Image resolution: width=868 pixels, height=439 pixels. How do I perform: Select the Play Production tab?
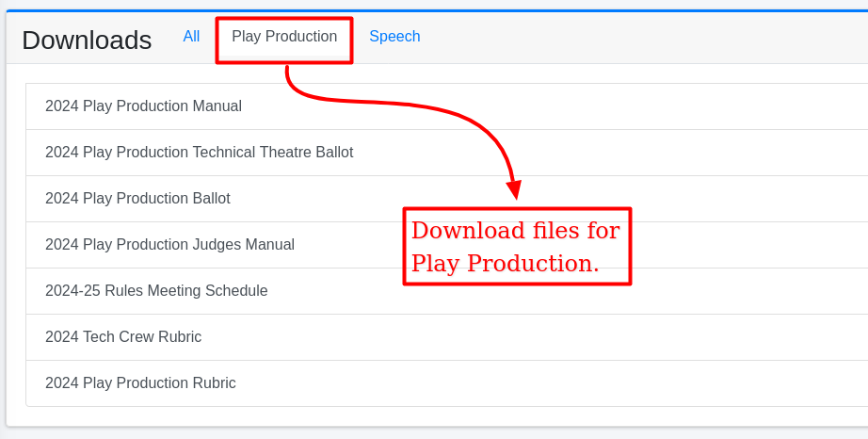coord(284,37)
